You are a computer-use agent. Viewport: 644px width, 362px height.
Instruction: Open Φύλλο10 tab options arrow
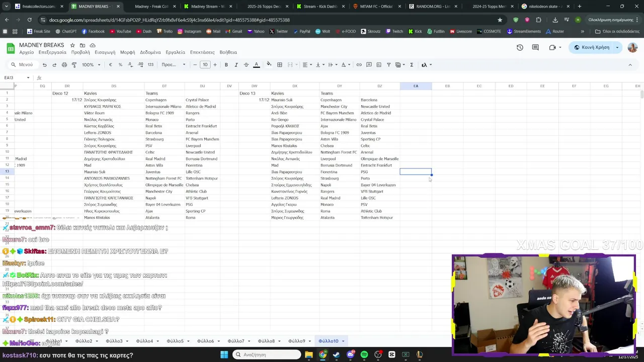[343, 341]
